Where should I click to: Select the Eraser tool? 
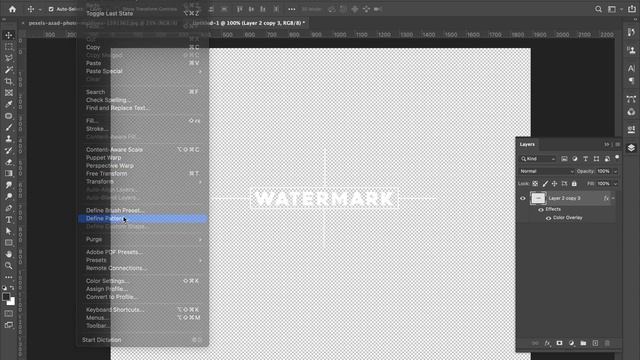pos(9,162)
